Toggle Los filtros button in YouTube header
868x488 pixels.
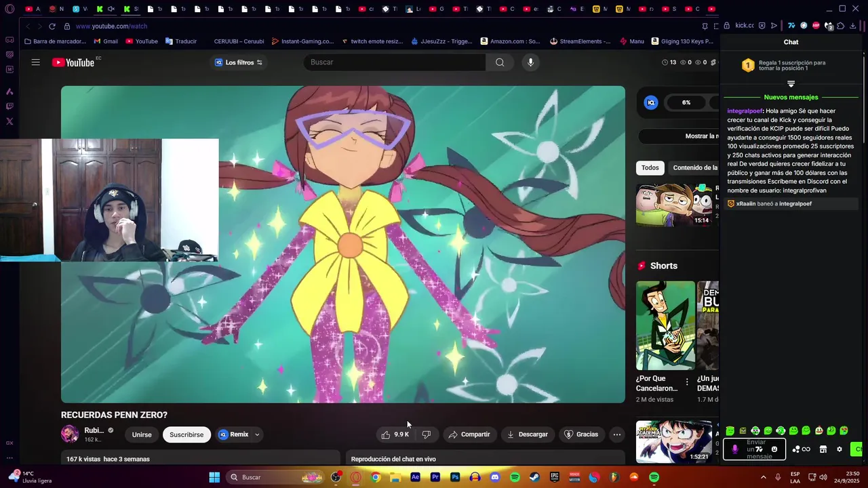click(239, 62)
